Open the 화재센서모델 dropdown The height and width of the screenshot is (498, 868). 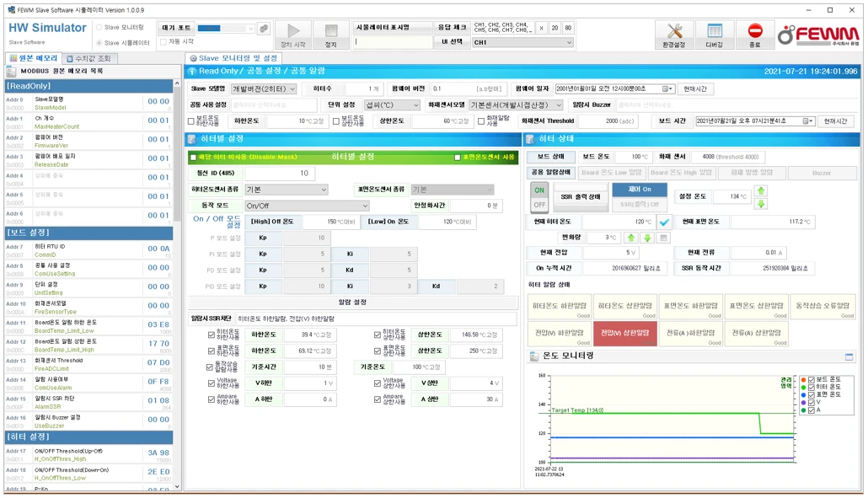(559, 104)
